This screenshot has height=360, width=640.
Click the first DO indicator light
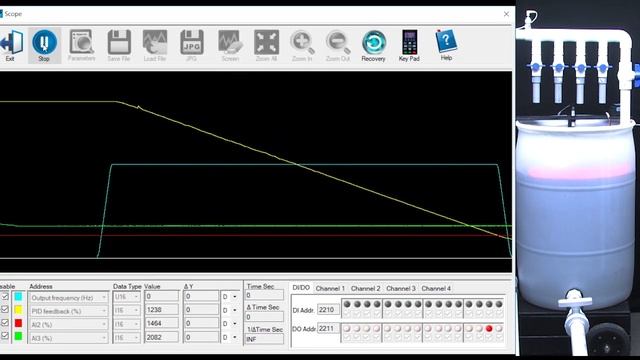(347, 328)
